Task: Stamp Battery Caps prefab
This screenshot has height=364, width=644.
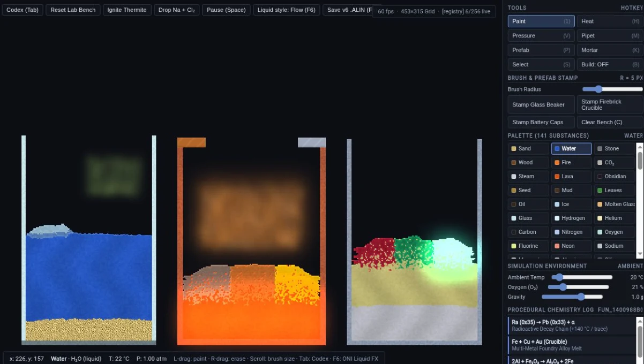Action: 541,122
